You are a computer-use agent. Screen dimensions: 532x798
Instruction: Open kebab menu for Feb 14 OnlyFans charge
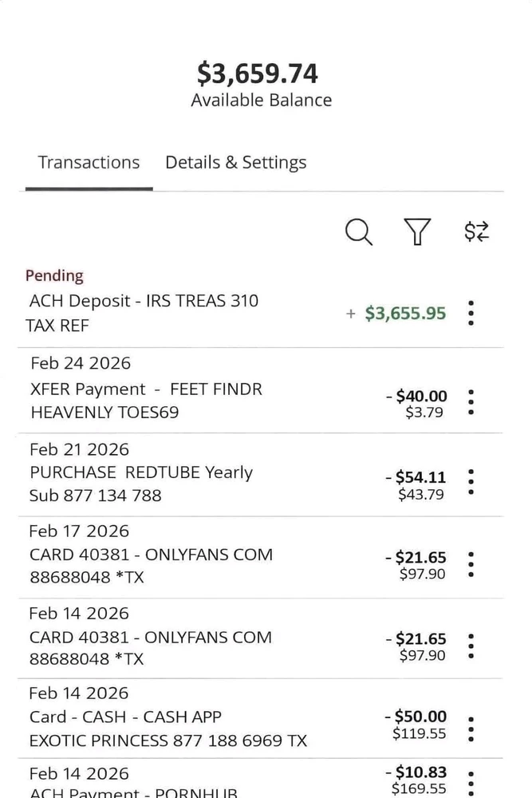coord(471,645)
